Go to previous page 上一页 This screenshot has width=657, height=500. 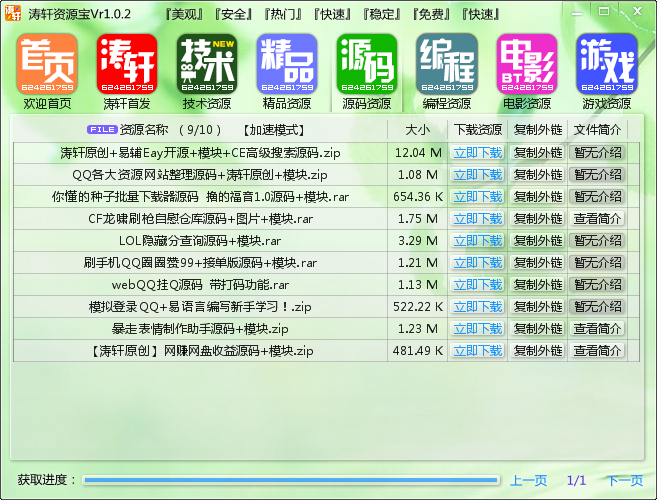click(x=528, y=480)
